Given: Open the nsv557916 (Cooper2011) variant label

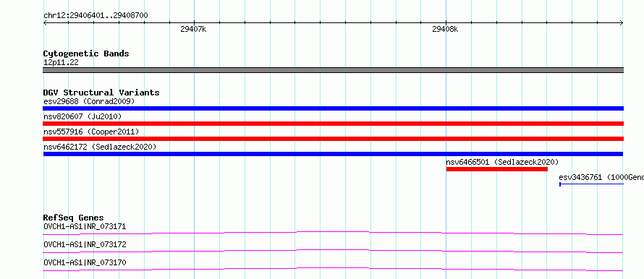Looking at the screenshot, I should 92,132.
